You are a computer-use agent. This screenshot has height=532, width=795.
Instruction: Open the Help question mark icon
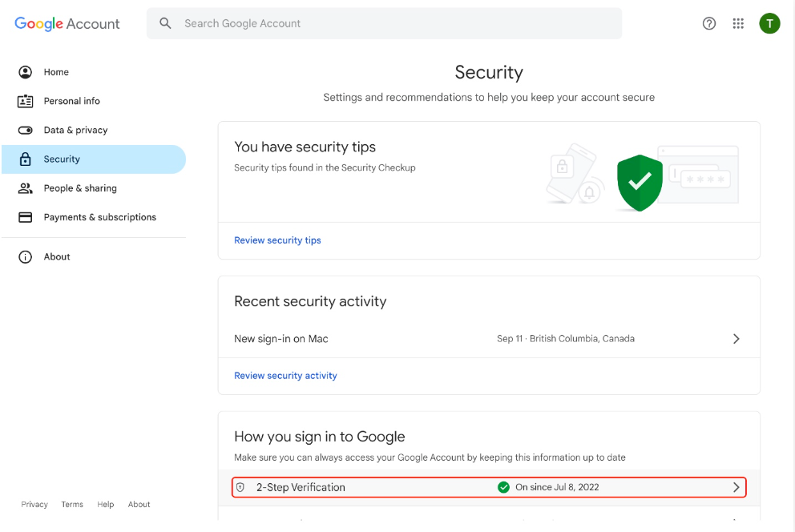(x=709, y=23)
